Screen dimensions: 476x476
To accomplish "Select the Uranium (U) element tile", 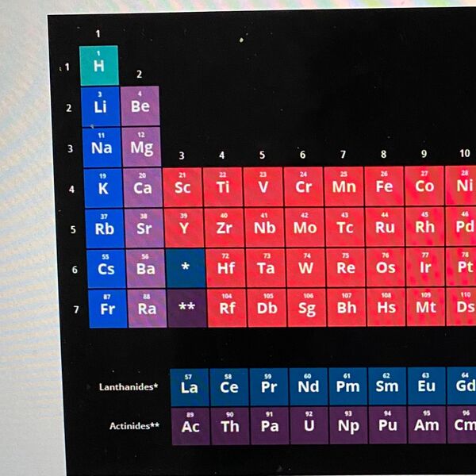I will (309, 426).
